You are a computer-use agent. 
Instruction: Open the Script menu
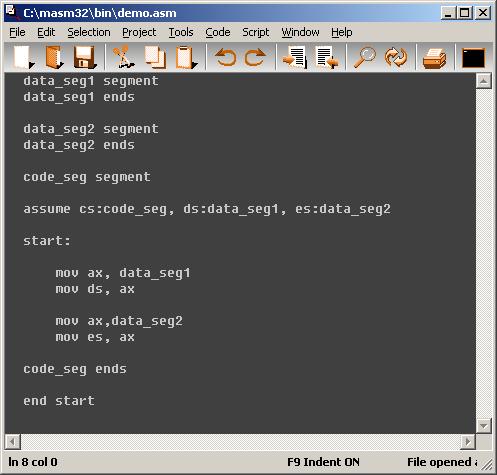pyautogui.click(x=255, y=32)
